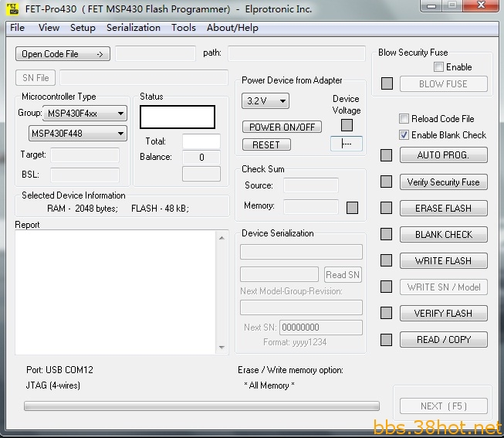
Task: Click Report scrollbar down arrow
Action: 222,348
